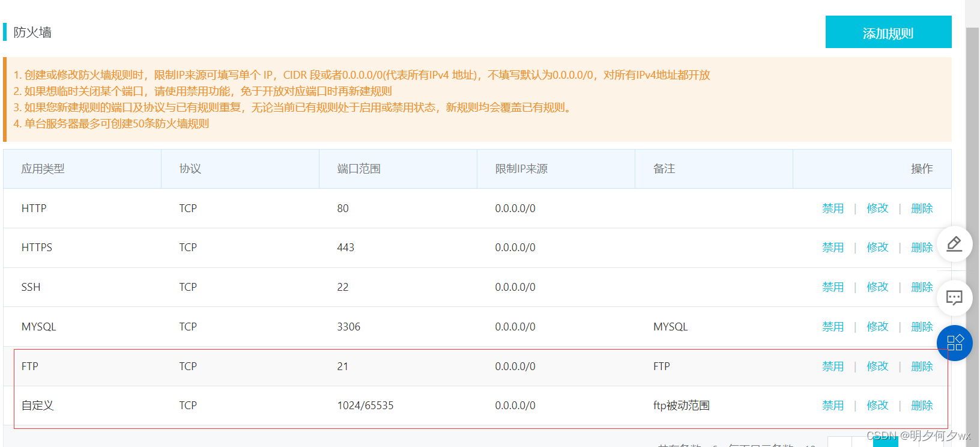Modify the 自定义 rule via 修改
Image resolution: width=980 pixels, height=447 pixels.
coord(877,406)
